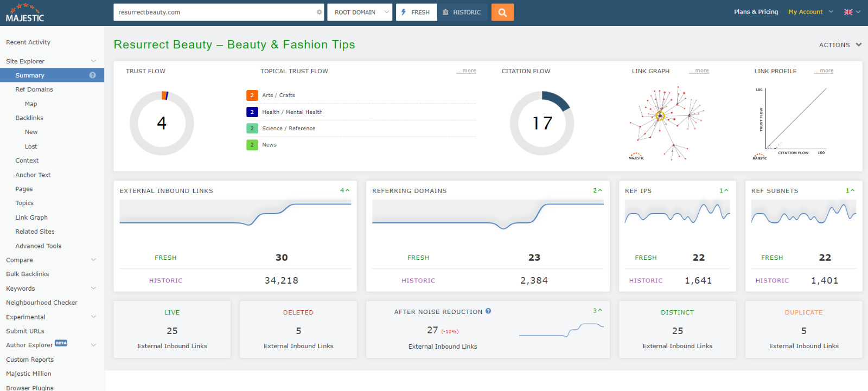Open the Topics report

pos(24,203)
